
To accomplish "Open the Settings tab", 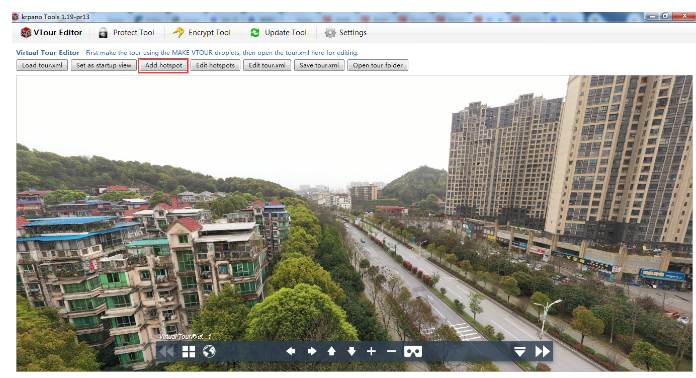I will pyautogui.click(x=346, y=32).
